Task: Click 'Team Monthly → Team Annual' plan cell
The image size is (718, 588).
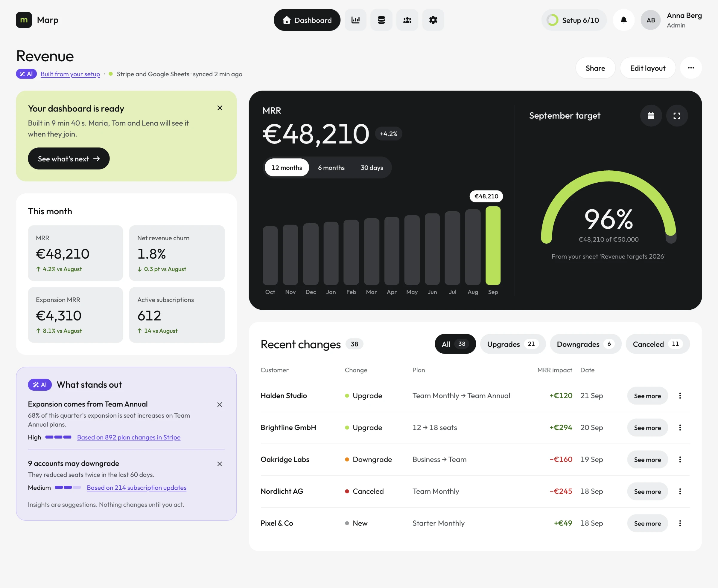Action: [461, 395]
